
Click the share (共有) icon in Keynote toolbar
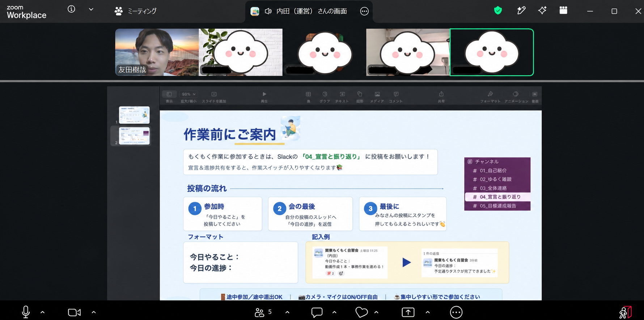point(441,94)
